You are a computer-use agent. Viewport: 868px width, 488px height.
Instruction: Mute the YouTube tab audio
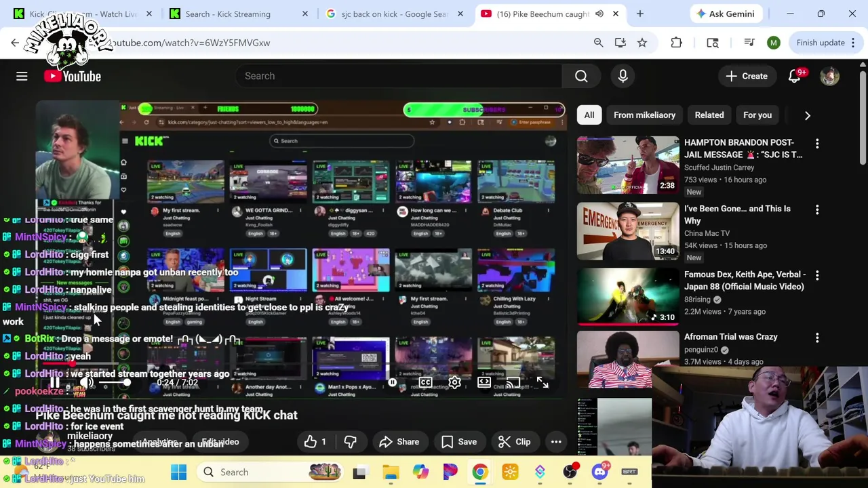coord(599,14)
